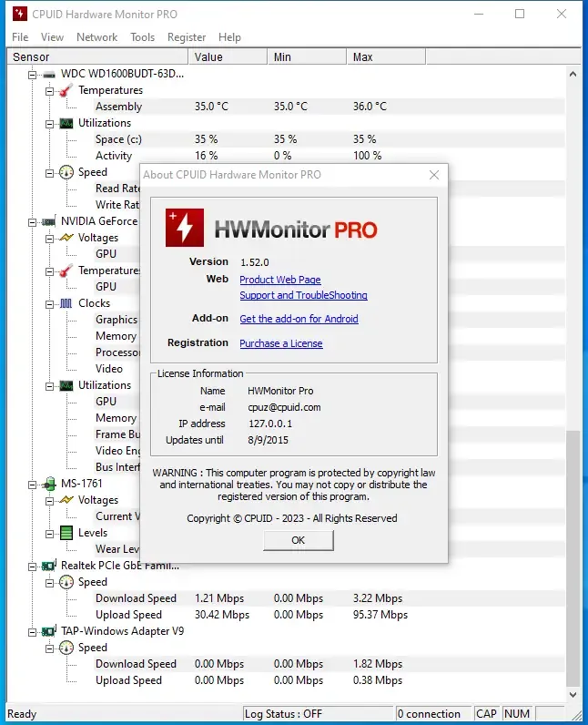Image resolution: width=588 pixels, height=725 pixels.
Task: Select Realtek Download Speed row
Action: pos(329,598)
